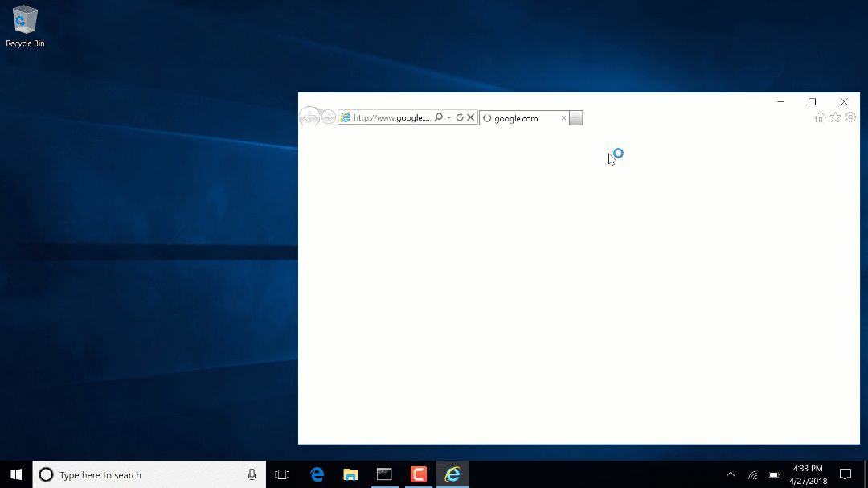Select the google.com tab
Image resolution: width=868 pixels, height=488 pixels.
[x=524, y=118]
